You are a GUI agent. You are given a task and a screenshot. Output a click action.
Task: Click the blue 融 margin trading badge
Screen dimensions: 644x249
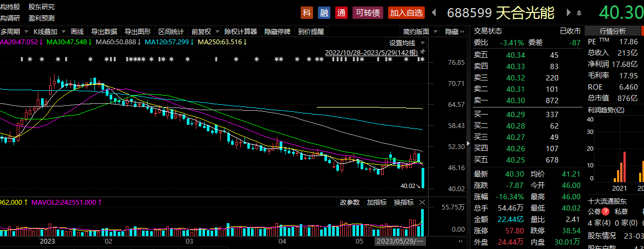pos(324,12)
